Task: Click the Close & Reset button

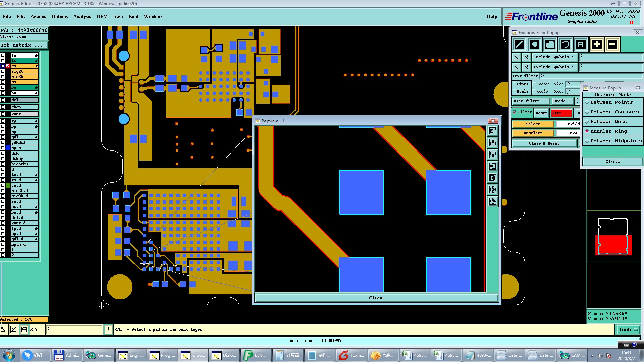Action: [x=544, y=143]
